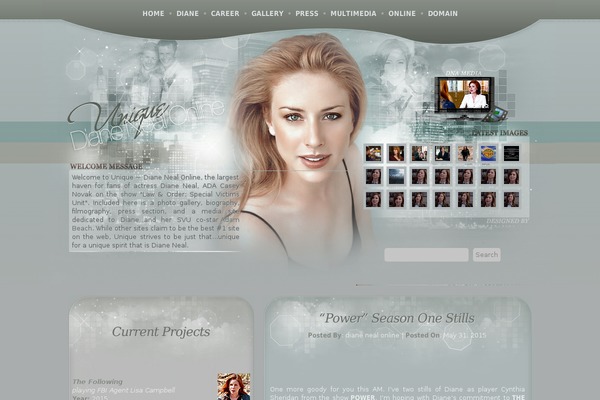
Task: Open the black credits-text thumbnail
Action: (511, 153)
